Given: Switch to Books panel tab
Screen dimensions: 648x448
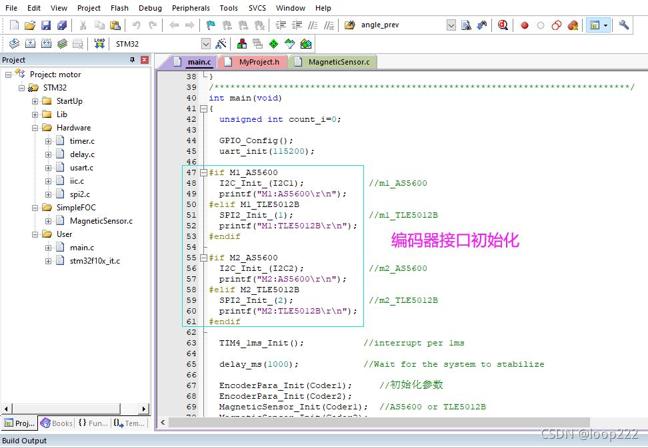Looking at the screenshot, I should [57, 423].
